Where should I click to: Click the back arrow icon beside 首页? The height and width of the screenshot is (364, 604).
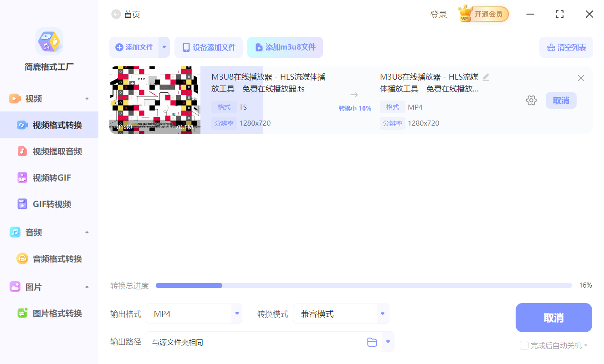(x=116, y=15)
